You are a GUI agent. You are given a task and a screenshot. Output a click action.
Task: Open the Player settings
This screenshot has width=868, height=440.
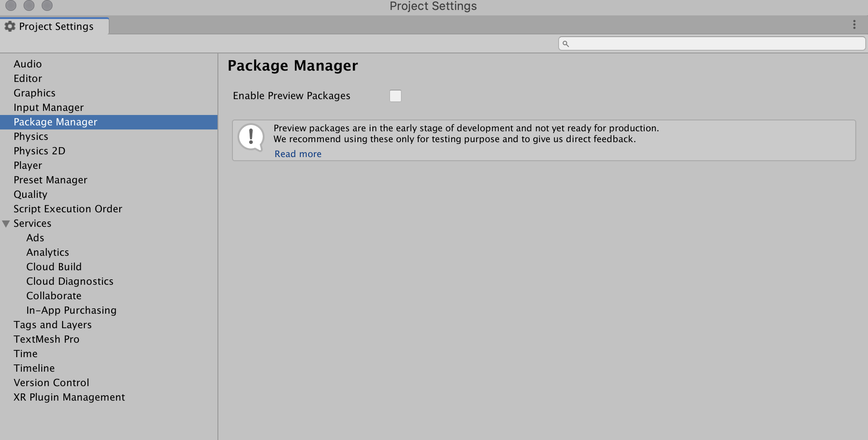[28, 165]
